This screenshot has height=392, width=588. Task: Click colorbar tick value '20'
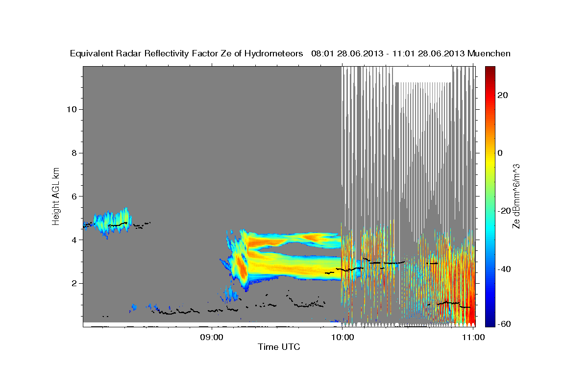click(502, 95)
